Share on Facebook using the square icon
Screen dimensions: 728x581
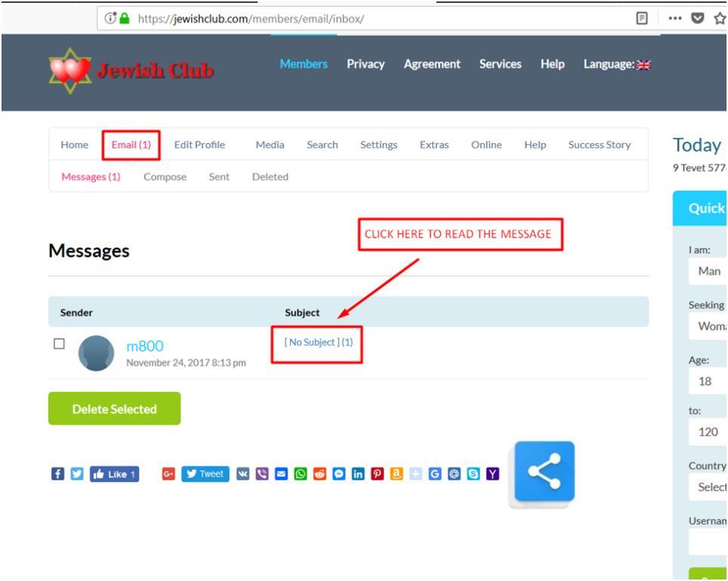click(x=57, y=474)
